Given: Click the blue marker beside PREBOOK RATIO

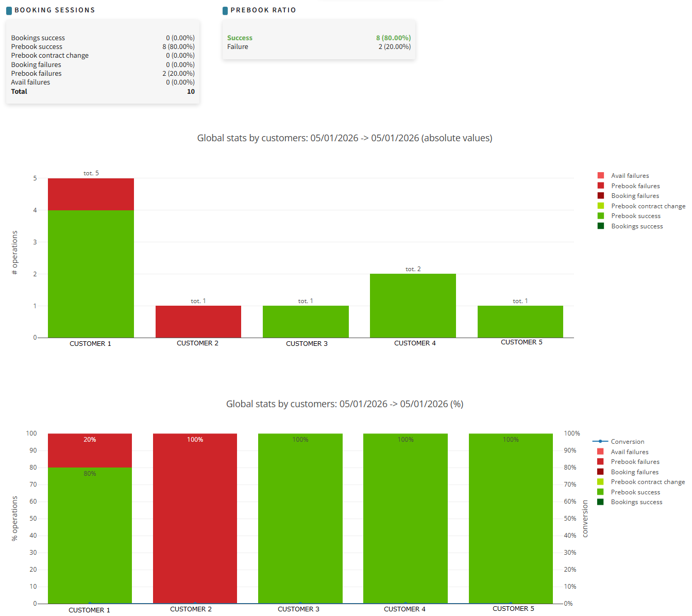Looking at the screenshot, I should coord(225,10).
